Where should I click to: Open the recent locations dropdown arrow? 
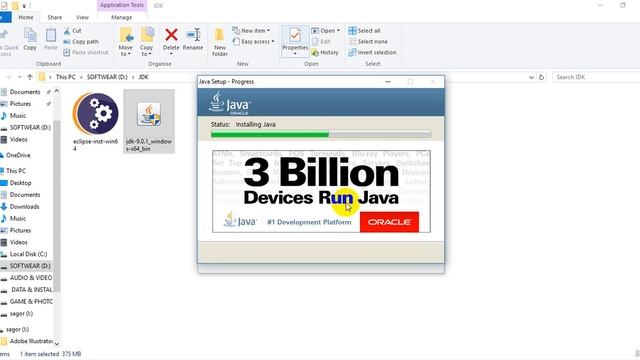19,77
